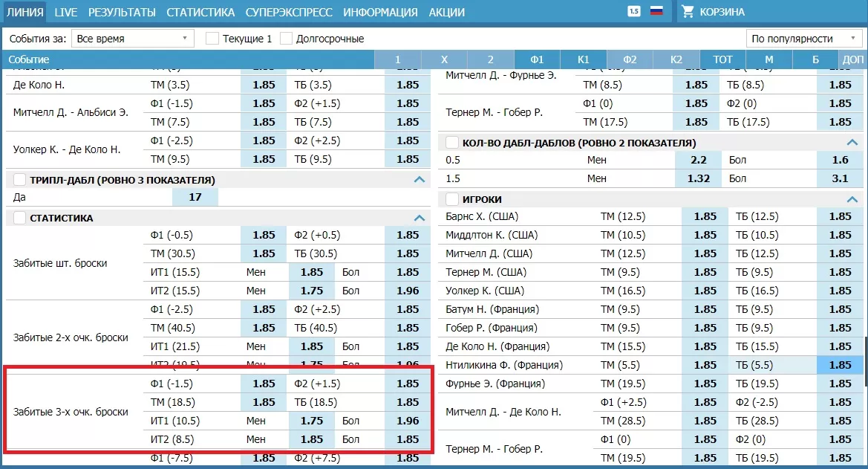The width and height of the screenshot is (868, 469).
Task: Collapse the СТАТИСТИКА section with its chevron
Action: (x=420, y=218)
